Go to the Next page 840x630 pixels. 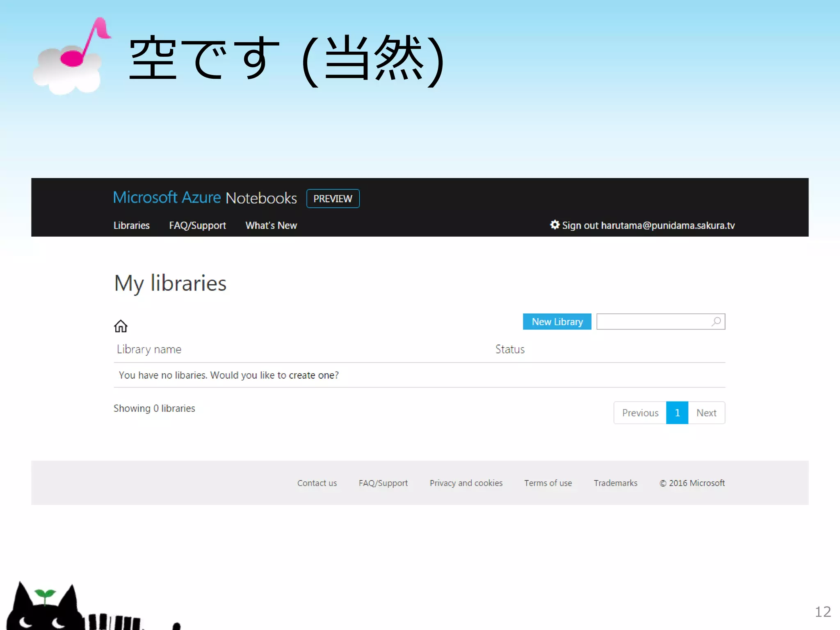(706, 413)
